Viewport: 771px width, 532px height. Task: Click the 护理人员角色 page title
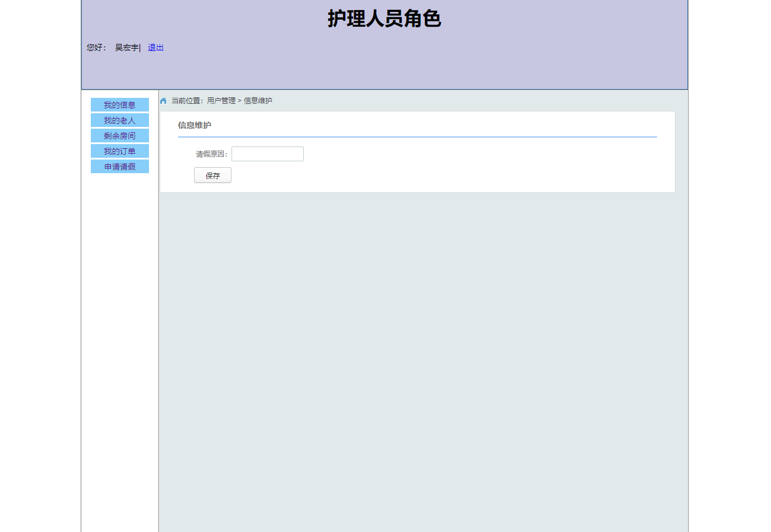385,18
